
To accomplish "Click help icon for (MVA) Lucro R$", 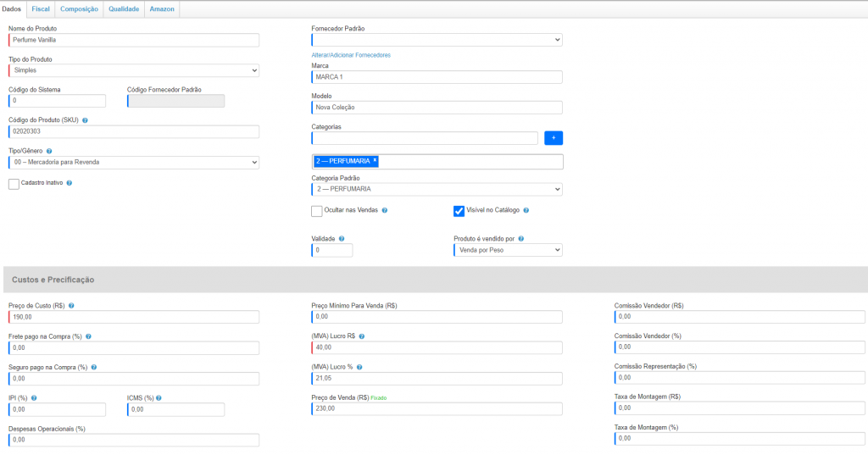I will point(361,336).
